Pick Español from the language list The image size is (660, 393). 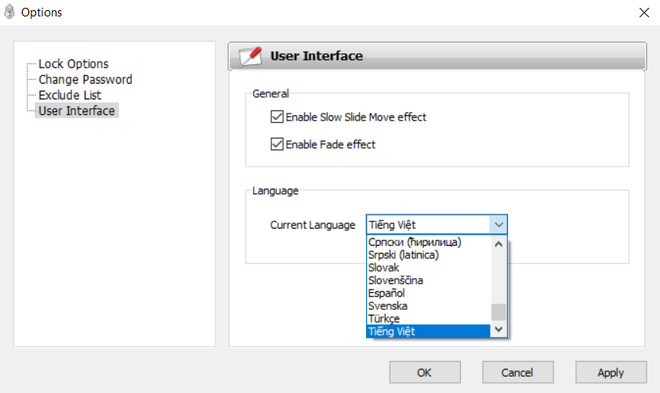pos(428,293)
